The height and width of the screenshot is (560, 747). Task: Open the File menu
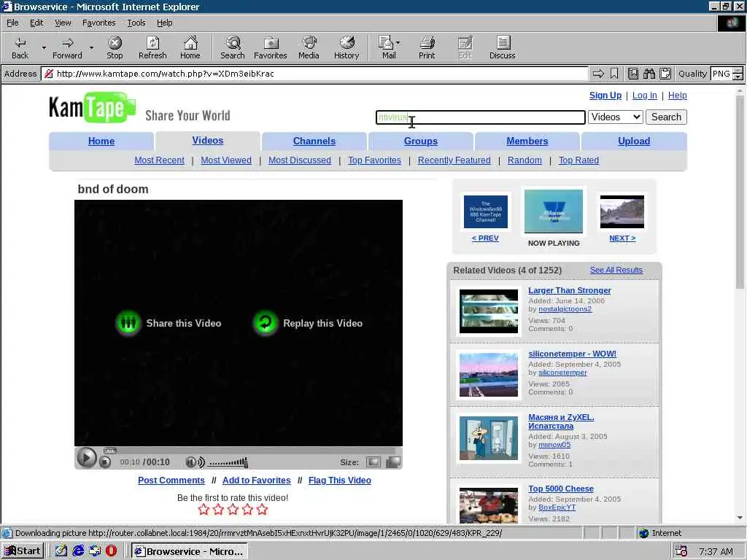pyautogui.click(x=12, y=23)
